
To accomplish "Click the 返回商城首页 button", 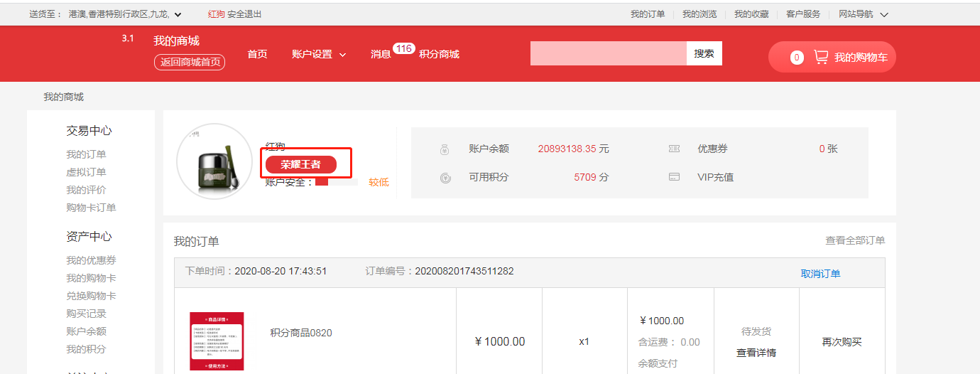I will pyautogui.click(x=190, y=62).
